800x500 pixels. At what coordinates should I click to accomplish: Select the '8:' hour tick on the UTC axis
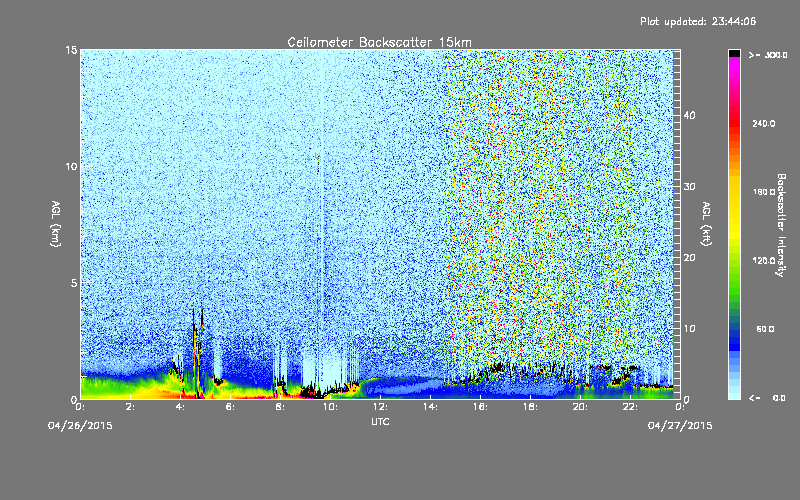[x=280, y=407]
